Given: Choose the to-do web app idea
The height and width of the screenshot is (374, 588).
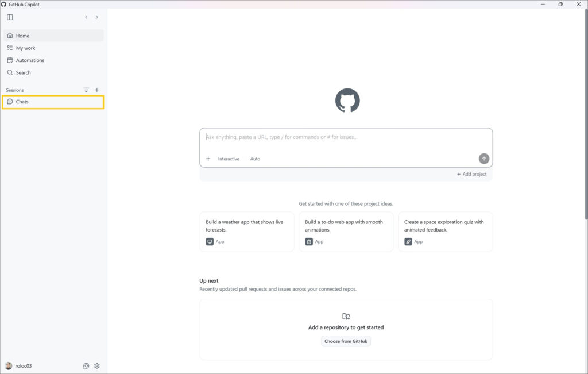Looking at the screenshot, I should (x=346, y=232).
